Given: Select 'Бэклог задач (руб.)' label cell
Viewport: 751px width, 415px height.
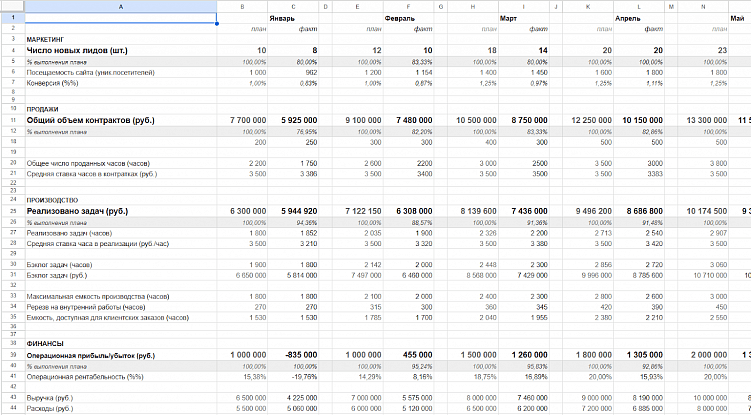Looking at the screenshot, I should [121, 276].
